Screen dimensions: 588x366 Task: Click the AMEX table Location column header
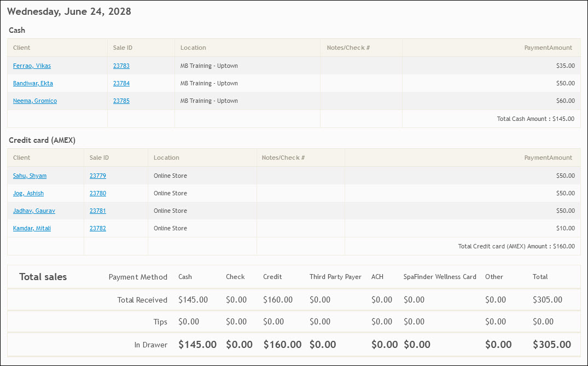click(x=166, y=158)
